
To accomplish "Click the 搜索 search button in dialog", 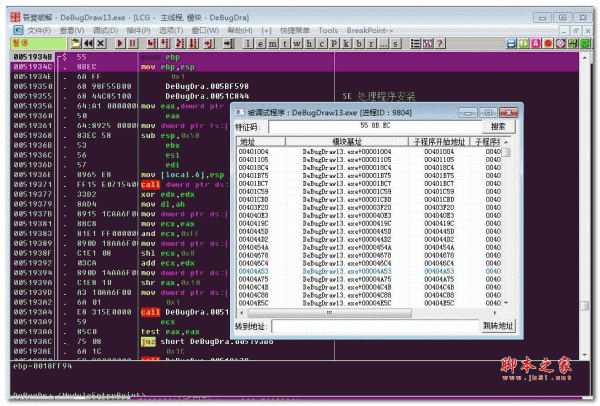I will [497, 127].
